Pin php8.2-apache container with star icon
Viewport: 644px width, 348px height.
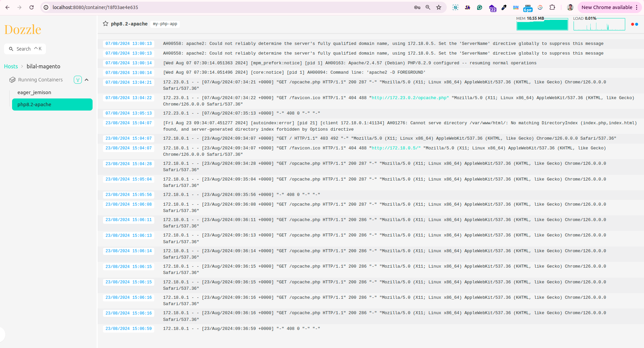coord(105,24)
